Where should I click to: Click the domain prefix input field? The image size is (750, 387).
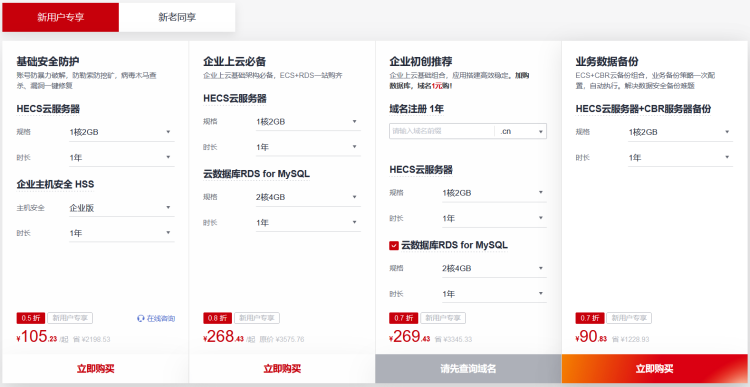pyautogui.click(x=441, y=131)
